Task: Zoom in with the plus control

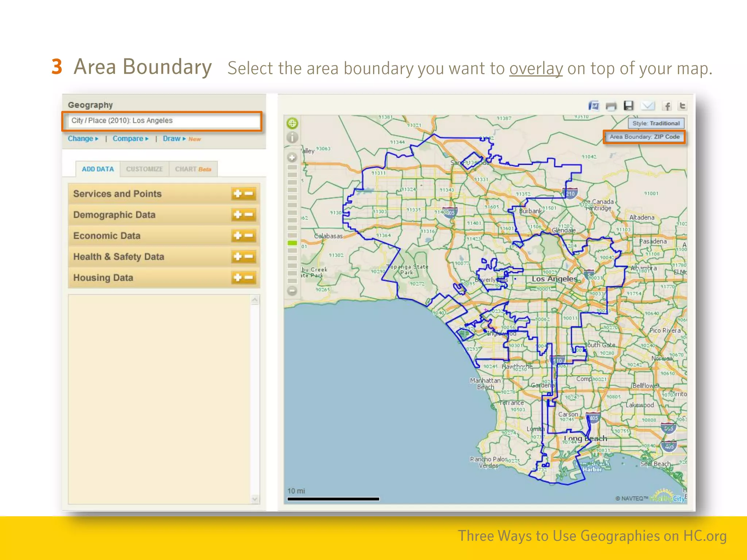Action: click(292, 157)
